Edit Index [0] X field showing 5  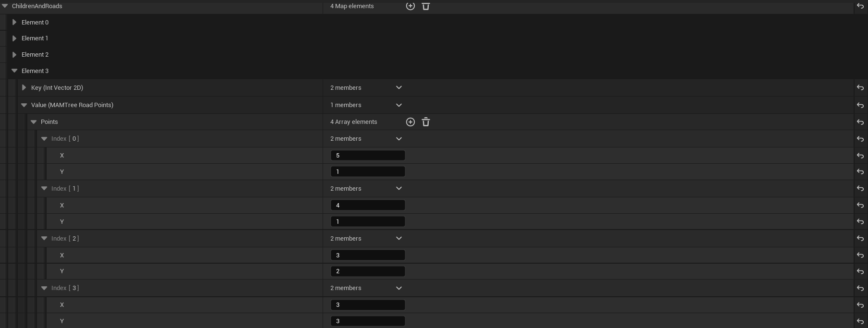click(x=368, y=156)
